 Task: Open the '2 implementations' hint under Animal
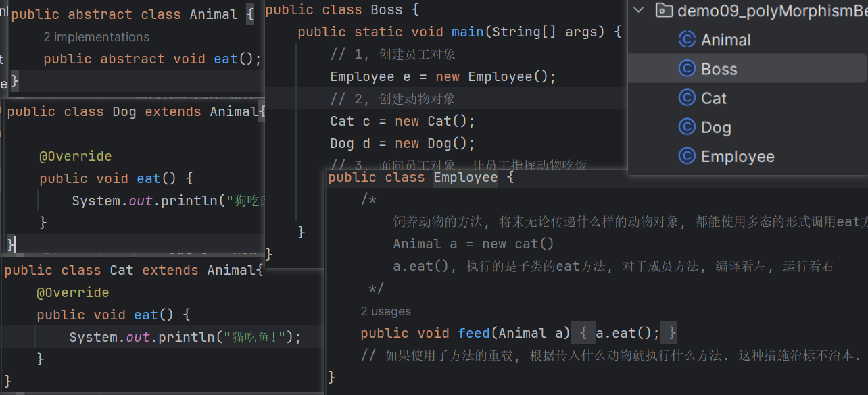pos(96,37)
